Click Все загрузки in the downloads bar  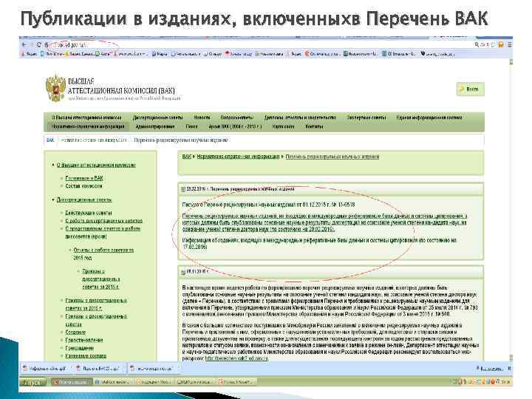490,369
